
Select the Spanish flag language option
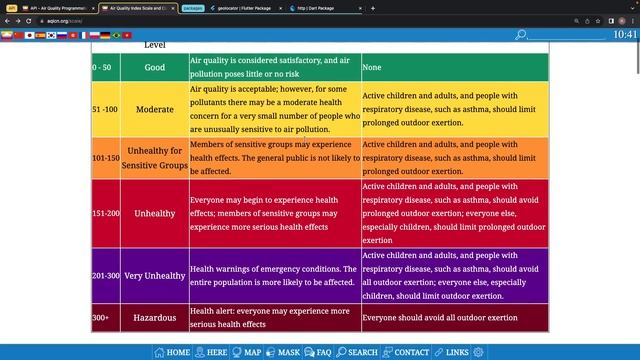point(40,36)
